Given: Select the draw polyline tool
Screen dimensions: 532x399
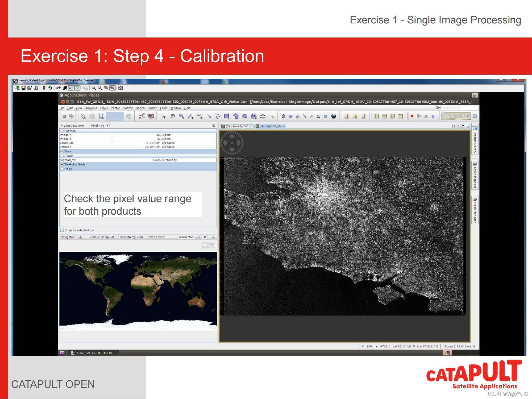Looking at the screenshot, I should 218,116.
